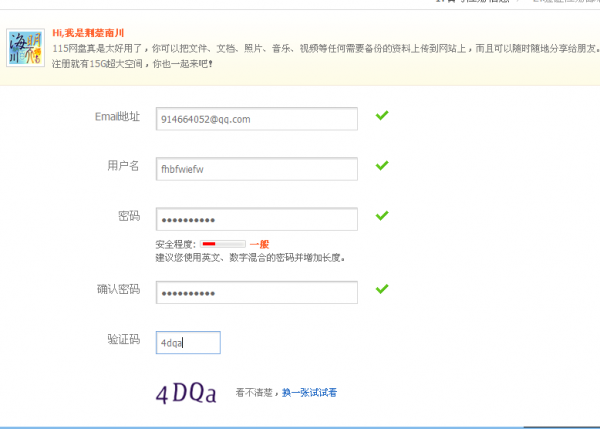Click the green checkmark next to password field
Screen dimensions: 600x429
point(382,215)
